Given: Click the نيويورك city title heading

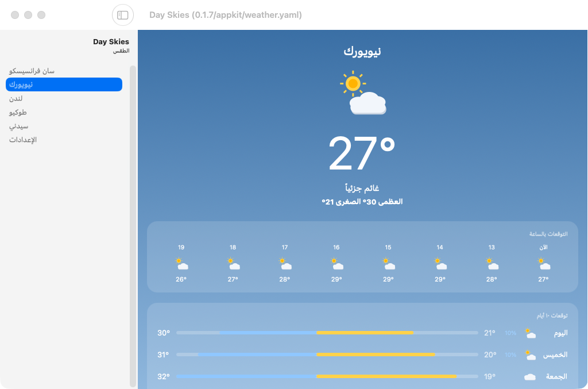Looking at the screenshot, I should [x=362, y=51].
